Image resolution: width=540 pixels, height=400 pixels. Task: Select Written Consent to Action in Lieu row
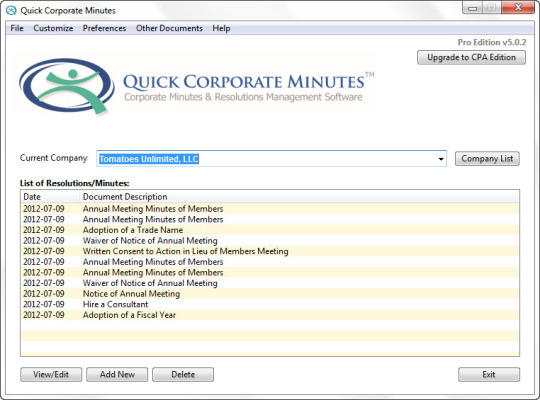[270, 251]
